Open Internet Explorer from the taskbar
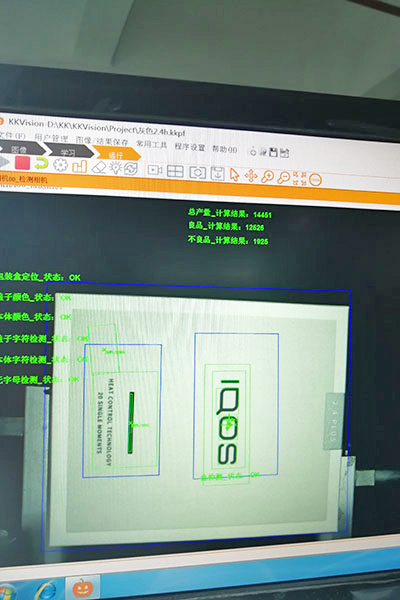400x600 pixels. click(47, 590)
